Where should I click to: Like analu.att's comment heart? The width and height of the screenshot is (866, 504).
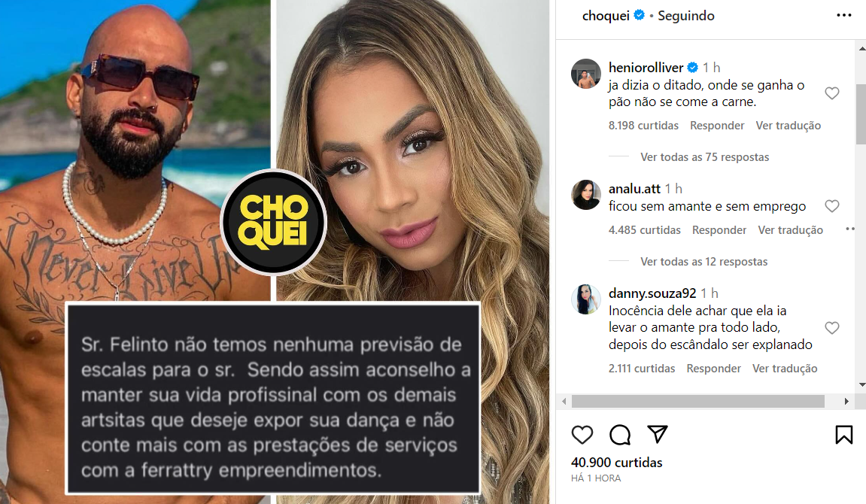click(x=831, y=206)
